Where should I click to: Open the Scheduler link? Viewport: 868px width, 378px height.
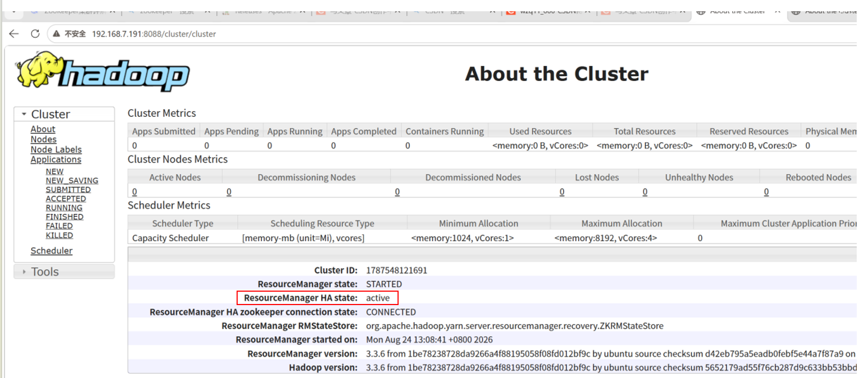click(52, 251)
